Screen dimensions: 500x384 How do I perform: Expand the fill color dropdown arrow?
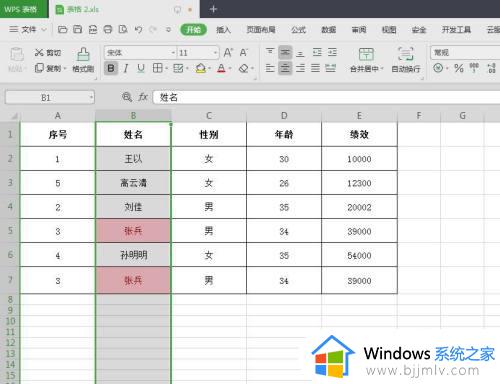click(209, 69)
